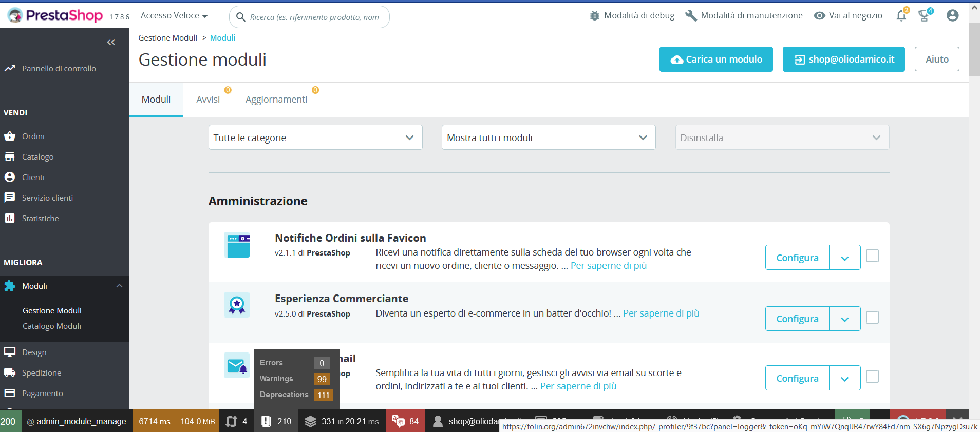Viewport: 980px width, 432px height.
Task: Click the Esperienza Commerciante badge icon
Action: (237, 305)
